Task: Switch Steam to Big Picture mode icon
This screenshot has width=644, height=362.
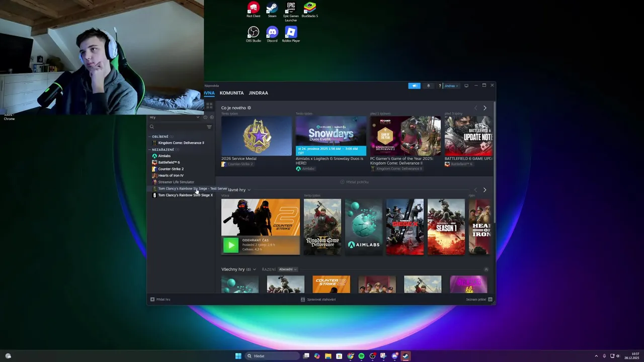Action: (x=466, y=86)
